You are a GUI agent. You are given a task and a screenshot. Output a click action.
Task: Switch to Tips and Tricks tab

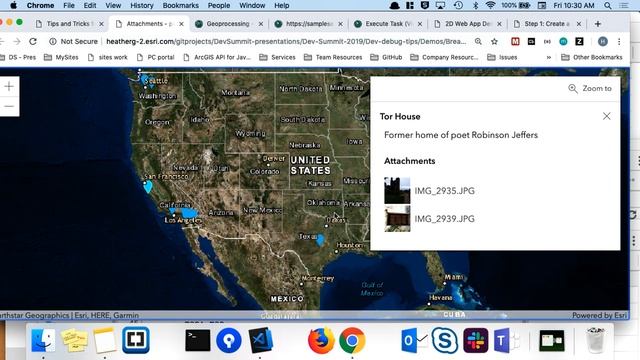[x=68, y=24]
